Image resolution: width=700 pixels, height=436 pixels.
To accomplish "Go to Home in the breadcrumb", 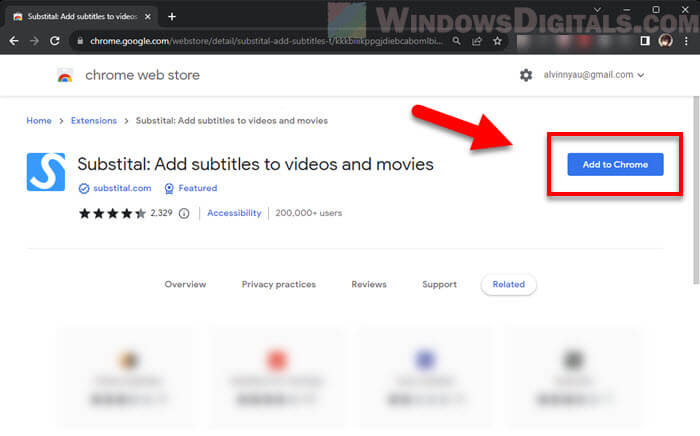I will coord(39,121).
